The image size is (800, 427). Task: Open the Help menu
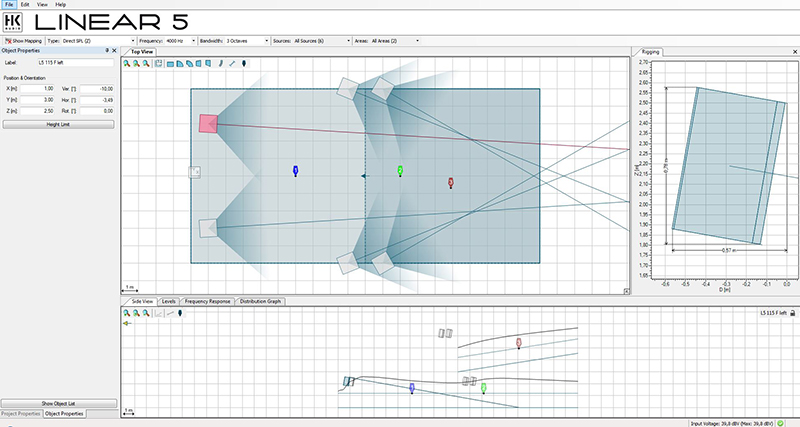coord(61,4)
